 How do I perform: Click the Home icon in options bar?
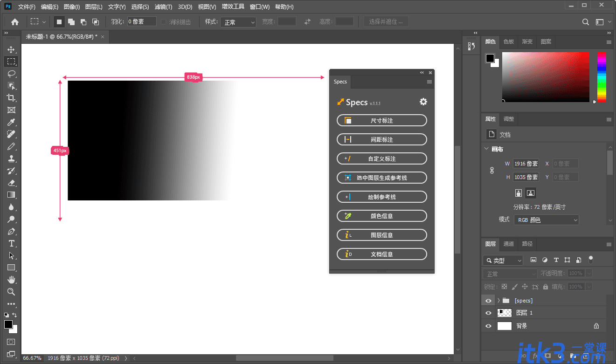point(15,21)
